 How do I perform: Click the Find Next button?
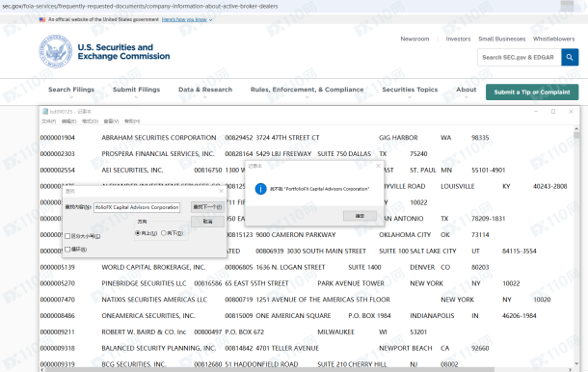coord(207,207)
